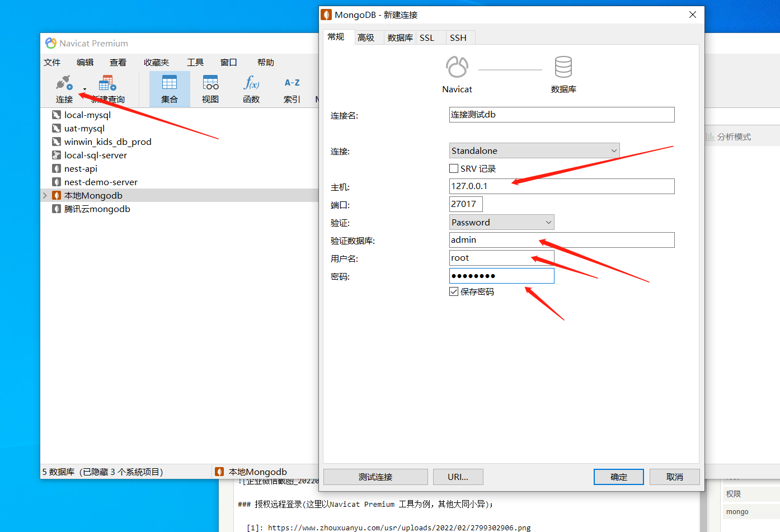Click the 腾讯云mongodb leaf icon
Image resolution: width=780 pixels, height=532 pixels.
point(57,209)
